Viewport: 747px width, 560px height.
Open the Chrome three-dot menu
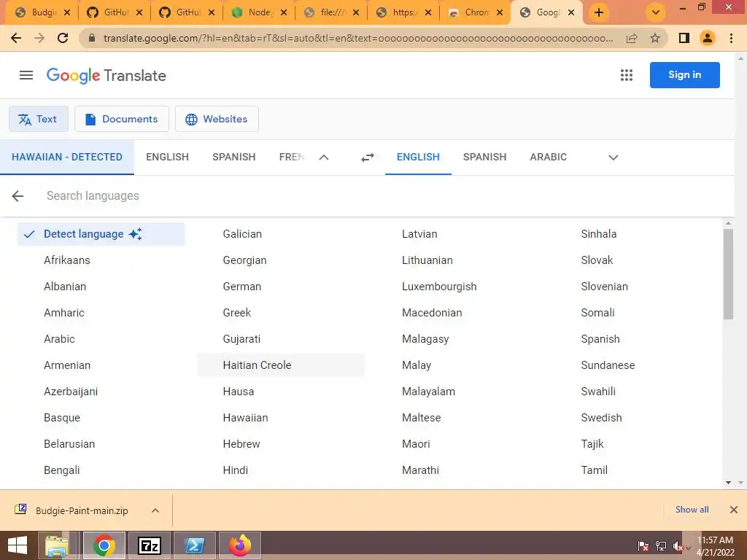[731, 38]
